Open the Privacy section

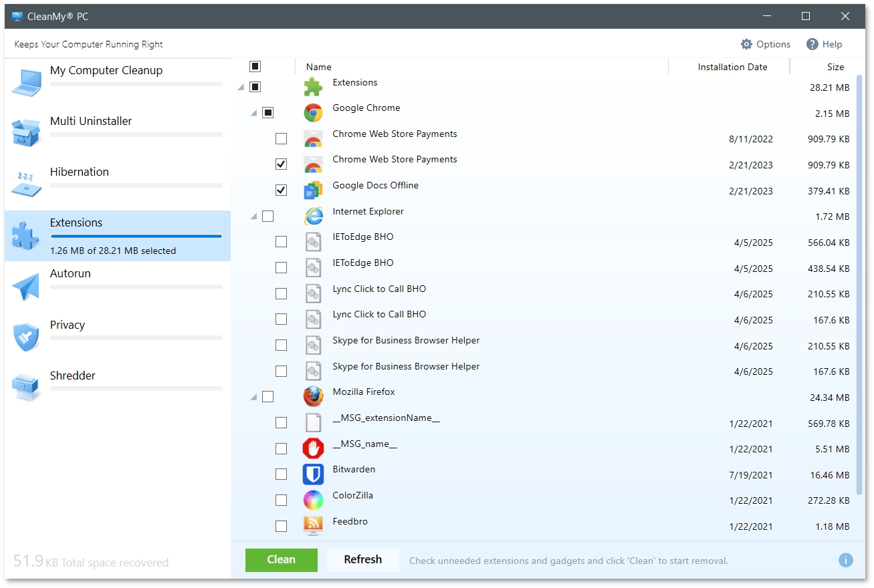118,337
